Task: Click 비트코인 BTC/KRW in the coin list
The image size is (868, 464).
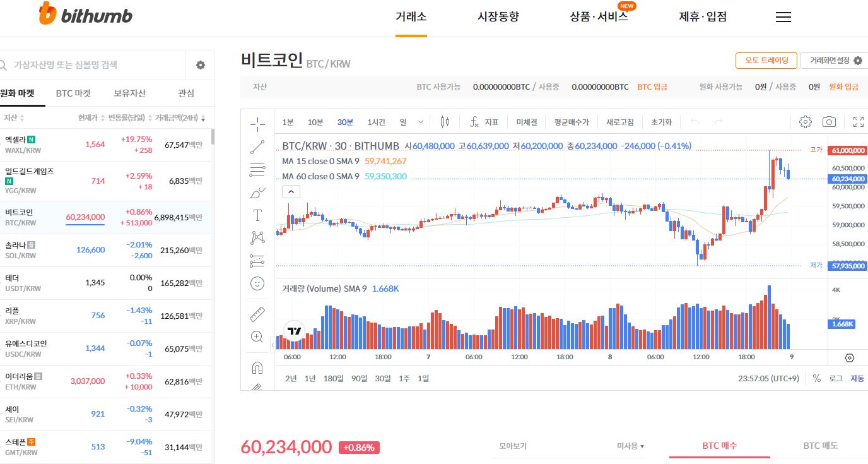Action: pyautogui.click(x=38, y=217)
